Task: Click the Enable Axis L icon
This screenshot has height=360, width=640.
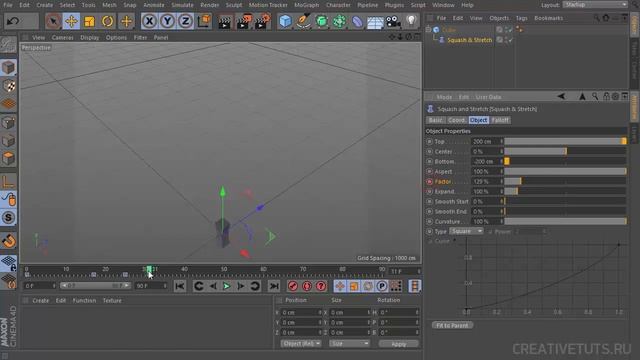Action: pyautogui.click(x=8, y=182)
